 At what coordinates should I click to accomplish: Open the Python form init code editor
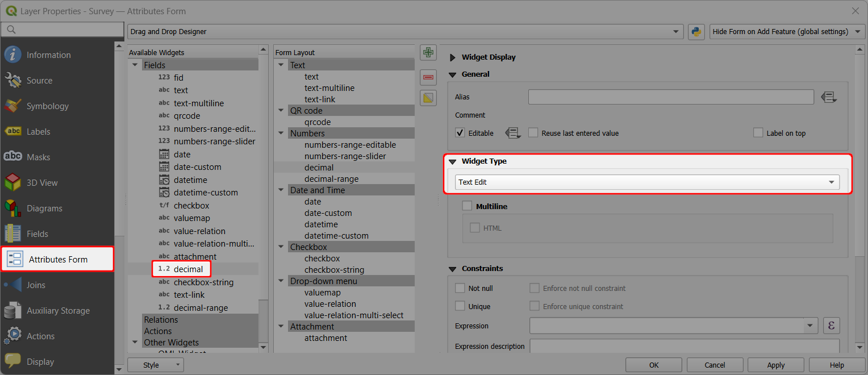696,32
